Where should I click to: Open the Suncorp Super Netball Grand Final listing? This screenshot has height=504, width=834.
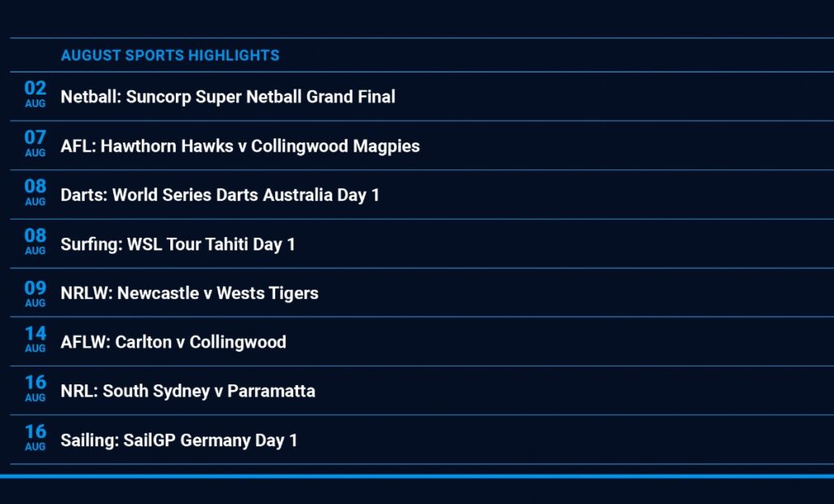point(227,97)
